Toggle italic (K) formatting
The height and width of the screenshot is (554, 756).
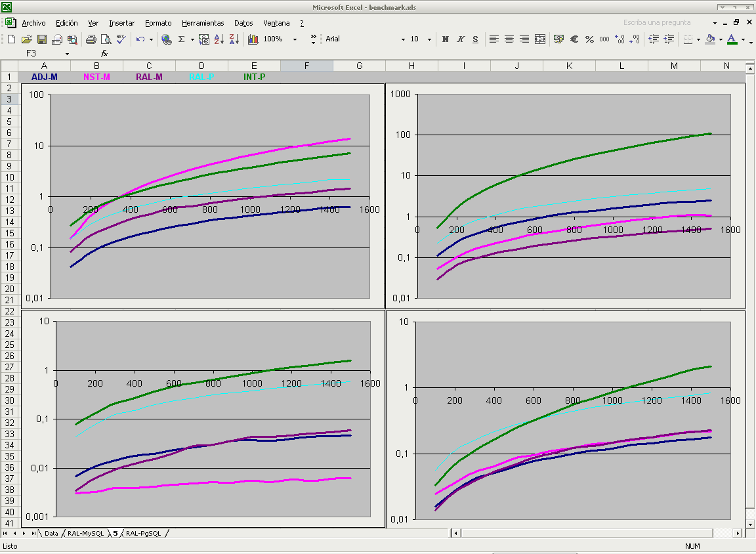coord(461,39)
